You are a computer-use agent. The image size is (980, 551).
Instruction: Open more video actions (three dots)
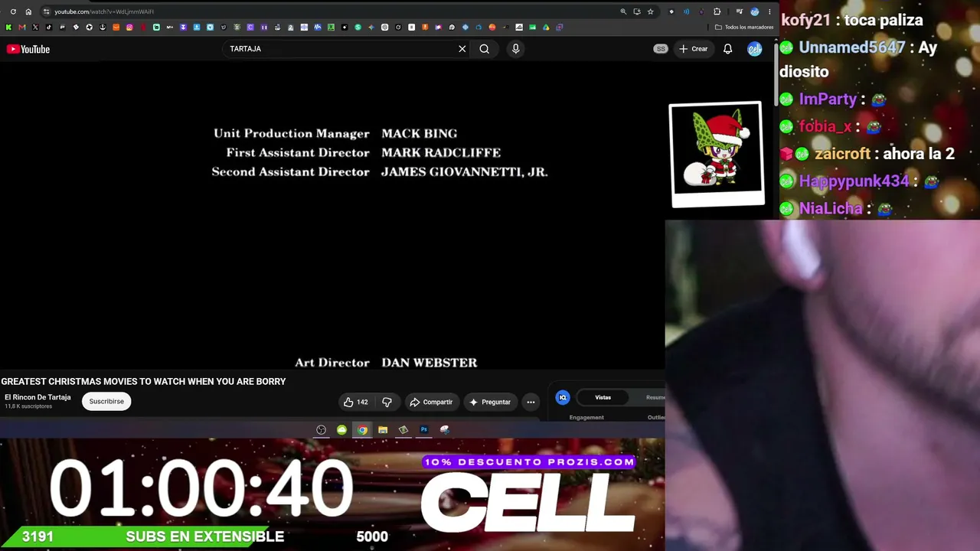click(x=531, y=402)
